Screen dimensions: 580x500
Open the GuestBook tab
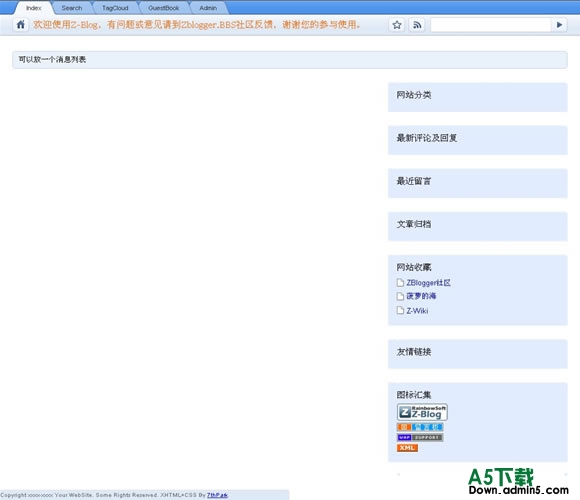tap(163, 8)
